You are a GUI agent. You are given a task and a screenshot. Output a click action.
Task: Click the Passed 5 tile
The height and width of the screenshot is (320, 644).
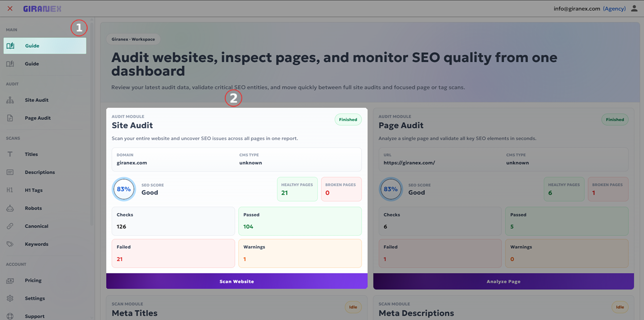(567, 221)
